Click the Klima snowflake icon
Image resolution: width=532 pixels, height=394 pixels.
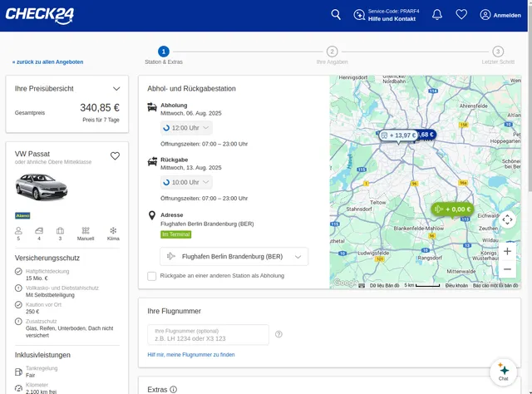tap(113, 231)
